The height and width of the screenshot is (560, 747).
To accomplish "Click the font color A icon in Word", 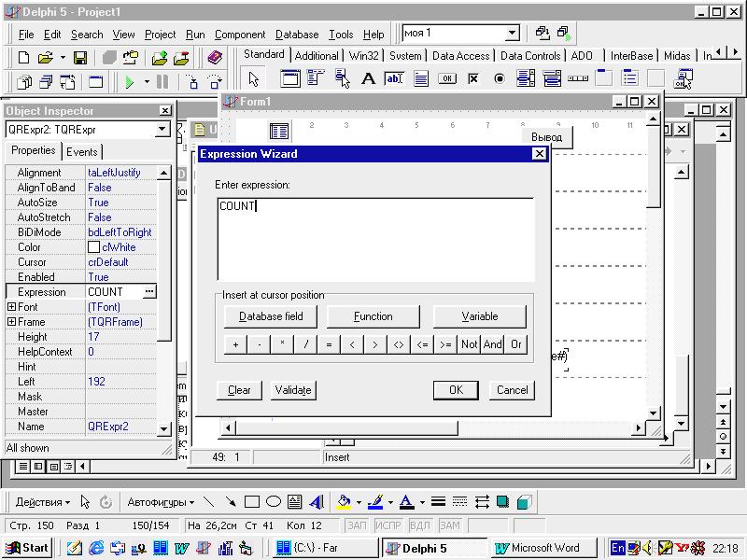I will coord(406,502).
